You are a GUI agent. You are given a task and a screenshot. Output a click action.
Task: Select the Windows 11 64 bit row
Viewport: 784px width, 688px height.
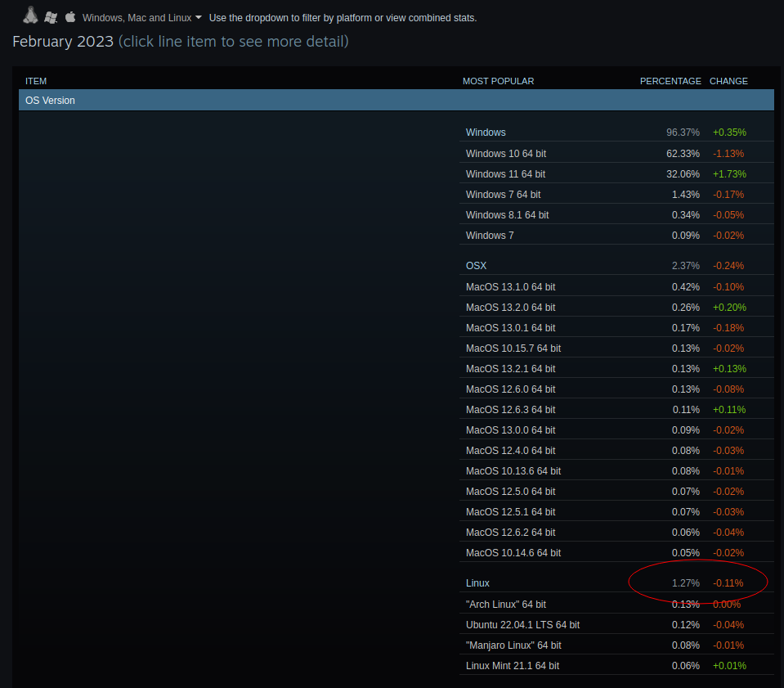pos(616,173)
